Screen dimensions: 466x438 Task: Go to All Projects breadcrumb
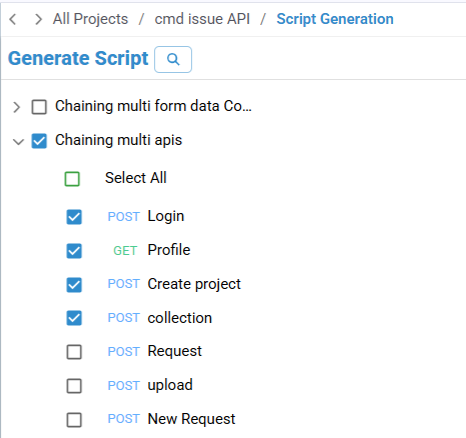click(x=90, y=19)
